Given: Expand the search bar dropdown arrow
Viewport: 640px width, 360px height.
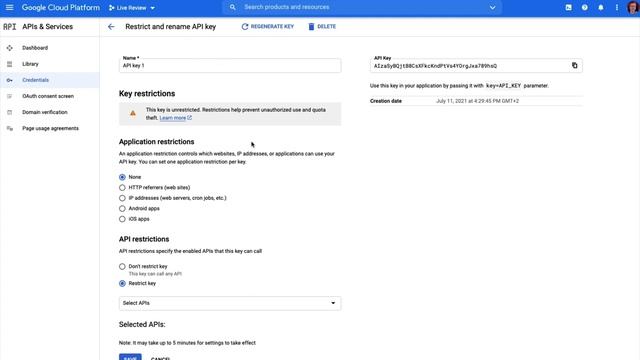Looking at the screenshot, I should click(x=493, y=7).
